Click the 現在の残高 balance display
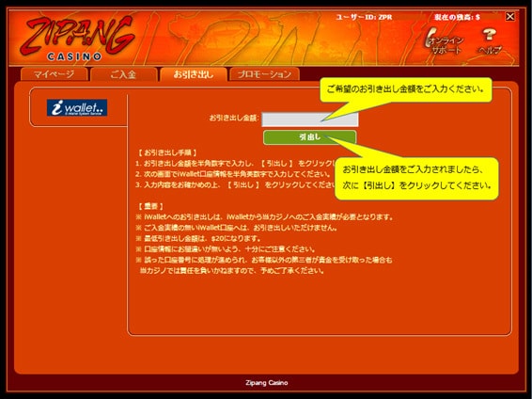Screen dimensions: 532x399 pyautogui.click(x=458, y=17)
